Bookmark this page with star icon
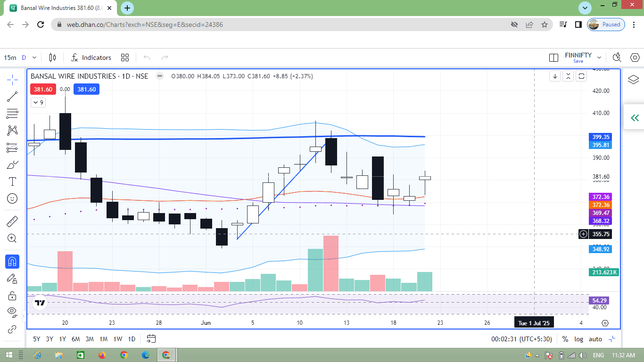 [545, 25]
